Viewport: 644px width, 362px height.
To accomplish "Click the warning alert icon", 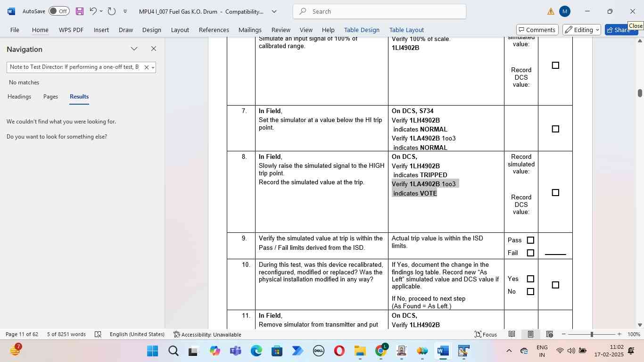I will [551, 11].
